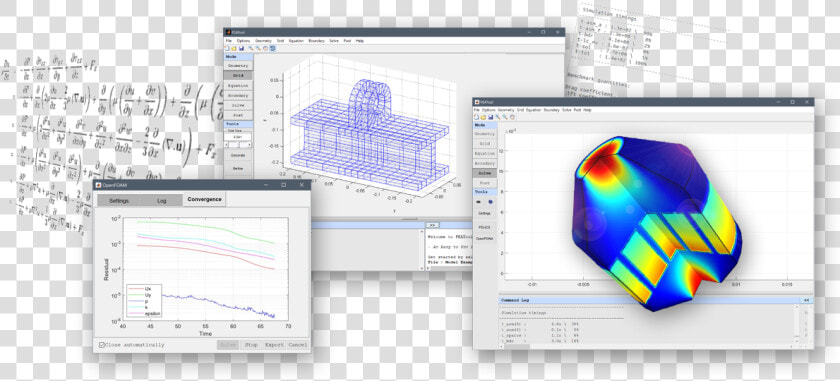Select Convergence tab in OpenFOAM dialog
The height and width of the screenshot is (381, 840).
click(x=204, y=199)
